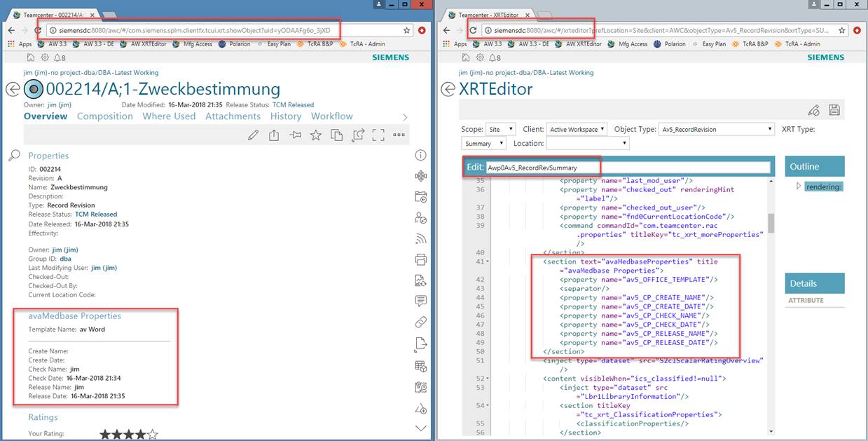Open the Scope dropdown set to Site
868x441 pixels.
[502, 129]
